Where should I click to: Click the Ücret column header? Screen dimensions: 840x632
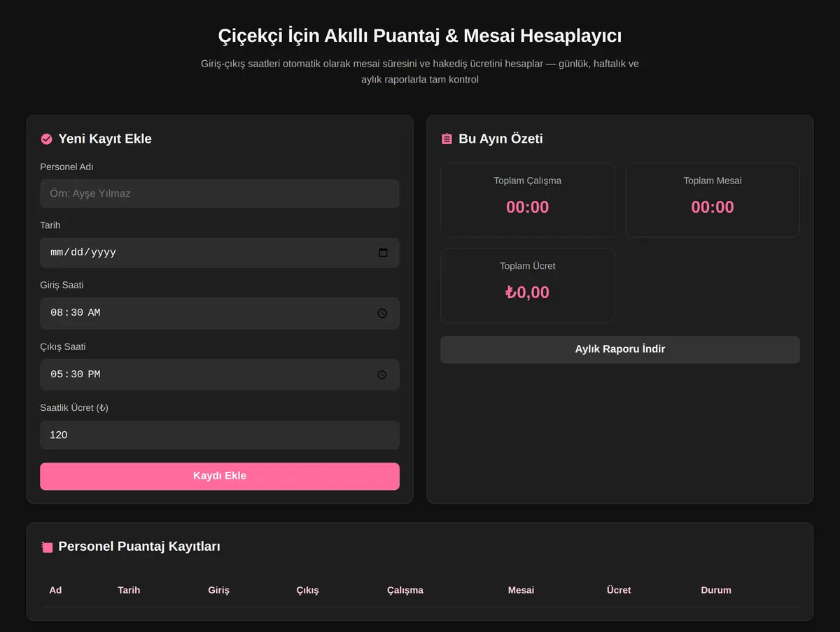pos(619,590)
